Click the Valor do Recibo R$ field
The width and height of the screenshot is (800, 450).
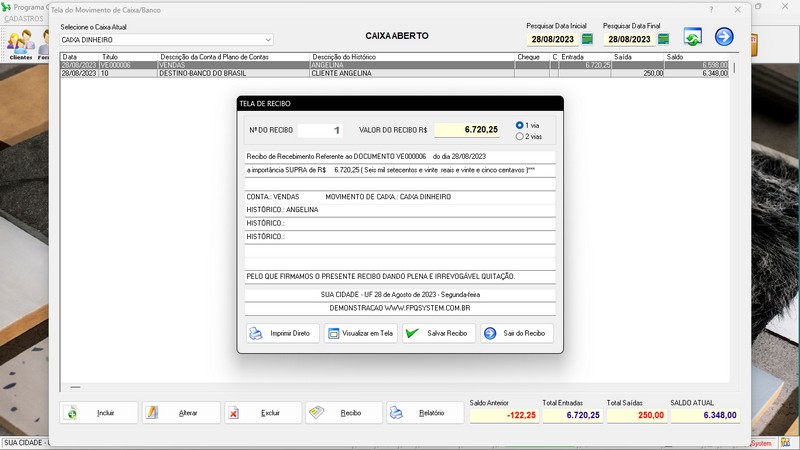pyautogui.click(x=467, y=130)
